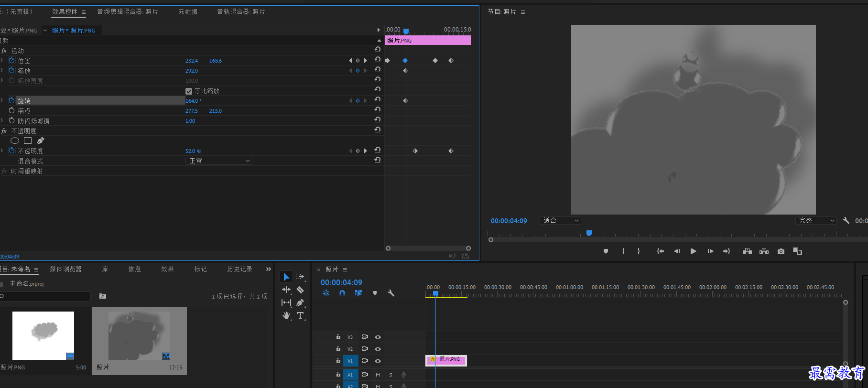The image size is (868, 388).
Task: Select the Razor tool
Action: [x=300, y=290]
